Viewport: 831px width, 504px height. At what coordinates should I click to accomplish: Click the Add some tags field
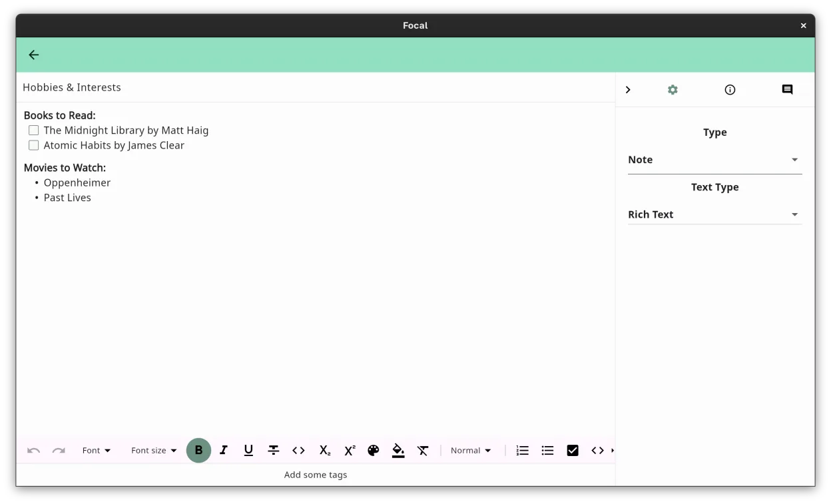tap(316, 475)
